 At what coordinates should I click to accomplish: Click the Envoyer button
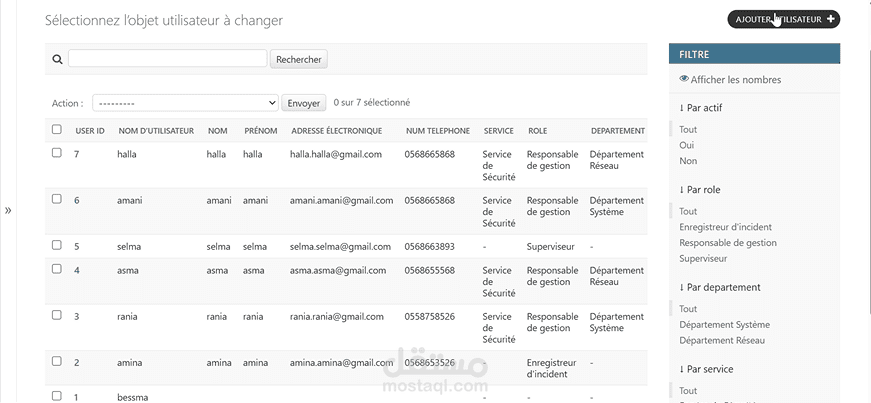click(x=303, y=103)
